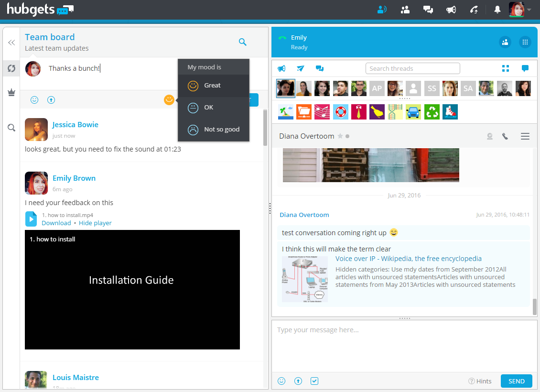Click the megaphone announcements icon in top bar
540x392 pixels.
(x=451, y=10)
